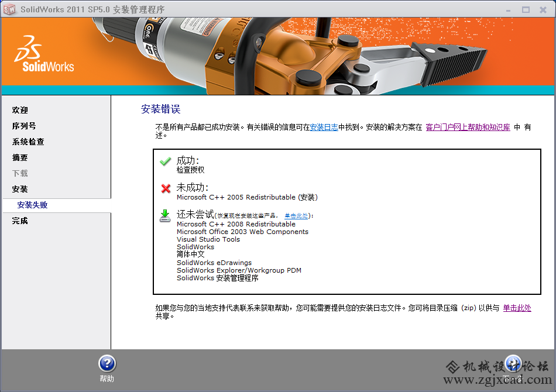The height and width of the screenshot is (392, 556).
Task: Open the 安装日志 install log link
Action: pyautogui.click(x=324, y=127)
